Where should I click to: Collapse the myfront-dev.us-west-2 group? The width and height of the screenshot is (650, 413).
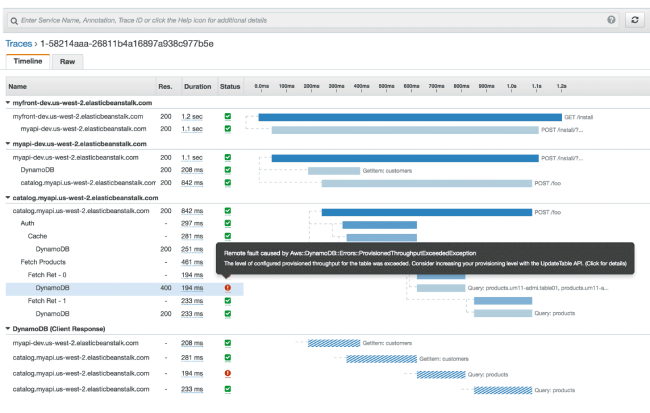[8, 102]
